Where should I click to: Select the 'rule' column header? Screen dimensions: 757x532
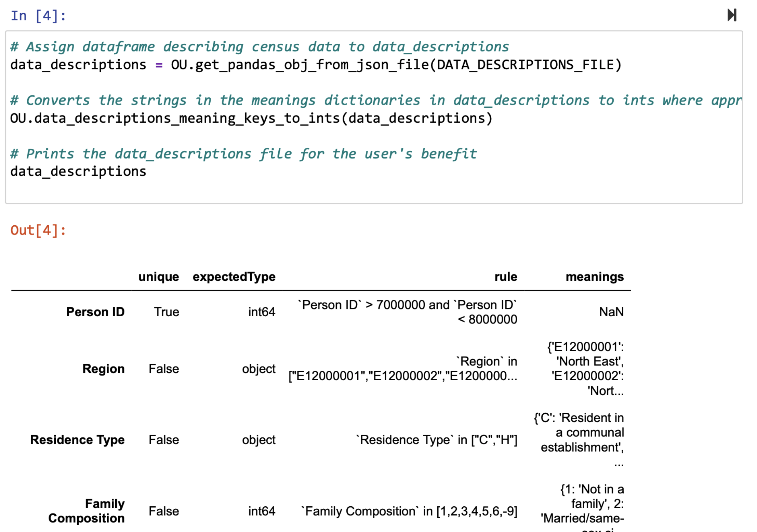(x=505, y=277)
